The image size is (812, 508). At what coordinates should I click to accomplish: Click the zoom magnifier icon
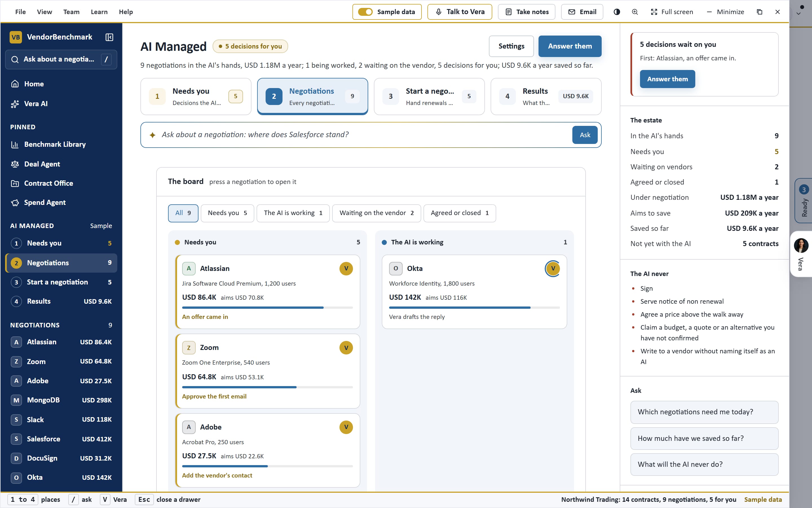635,12
